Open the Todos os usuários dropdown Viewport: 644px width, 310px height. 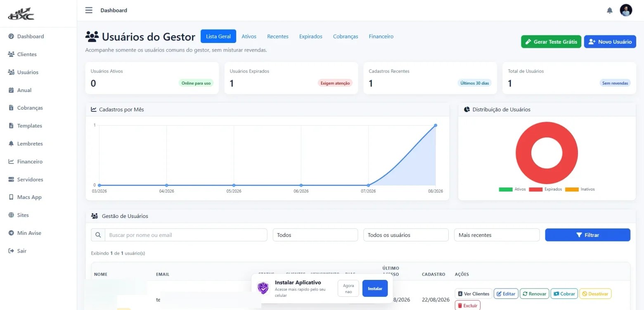[406, 235]
